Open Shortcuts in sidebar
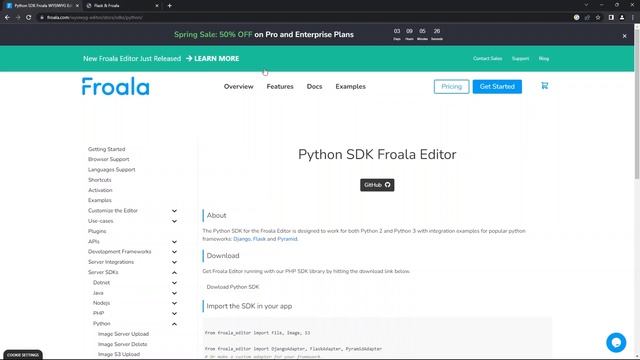 pyautogui.click(x=100, y=180)
